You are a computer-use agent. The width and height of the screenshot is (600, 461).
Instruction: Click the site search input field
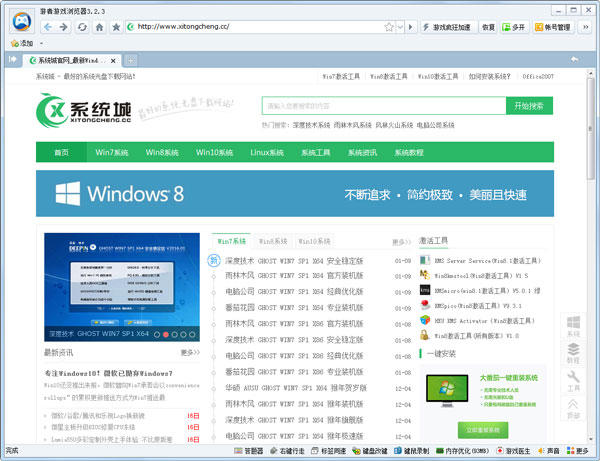click(384, 106)
